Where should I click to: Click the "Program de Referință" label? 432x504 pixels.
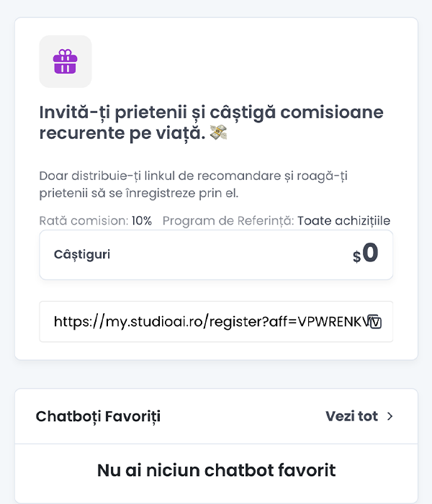coord(228,221)
